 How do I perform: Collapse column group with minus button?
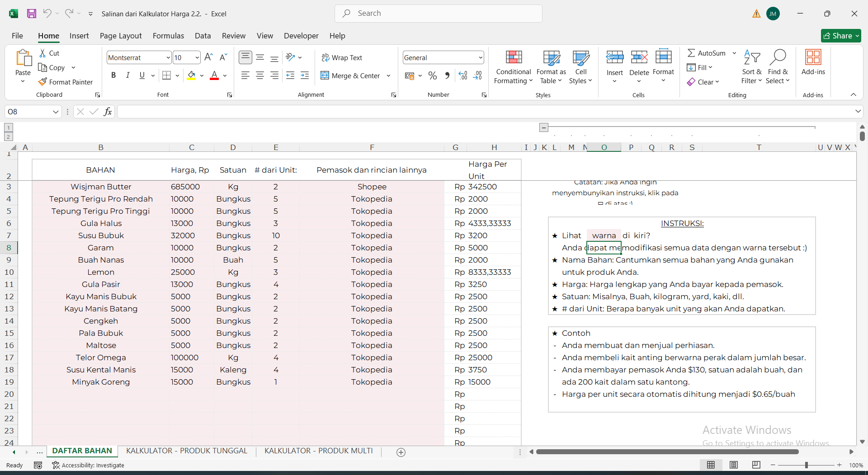(x=544, y=127)
